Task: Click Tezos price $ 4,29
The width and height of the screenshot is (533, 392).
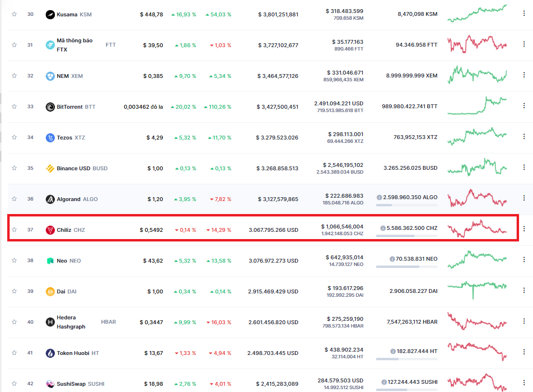Action: pyautogui.click(x=155, y=138)
